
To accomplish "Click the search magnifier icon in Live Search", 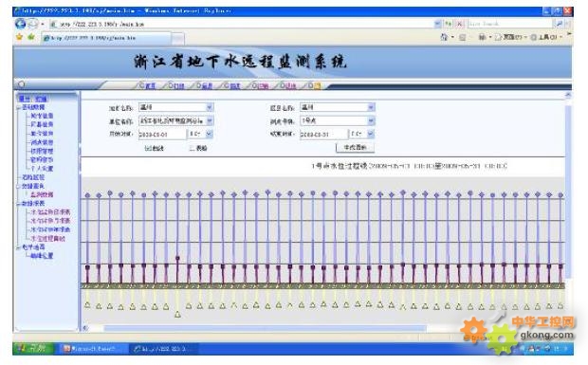I will 559,24.
